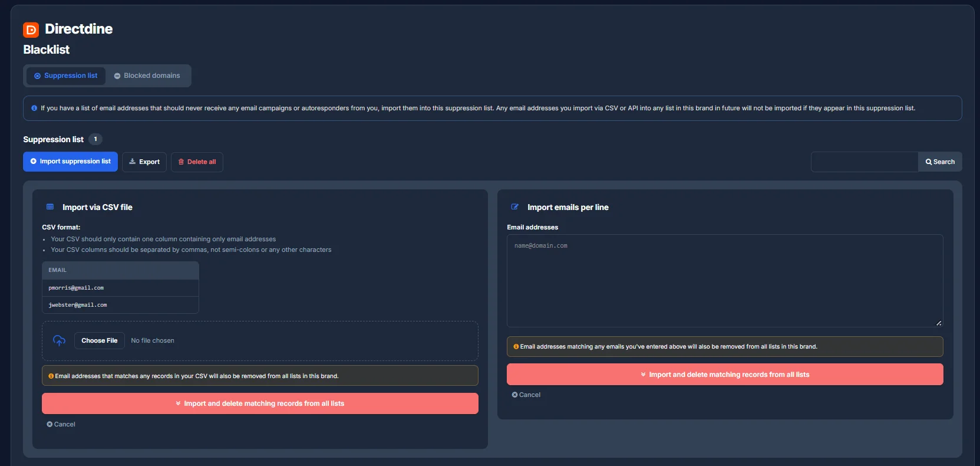This screenshot has height=466, width=980.
Task: Click the Delete all button
Action: 197,162
